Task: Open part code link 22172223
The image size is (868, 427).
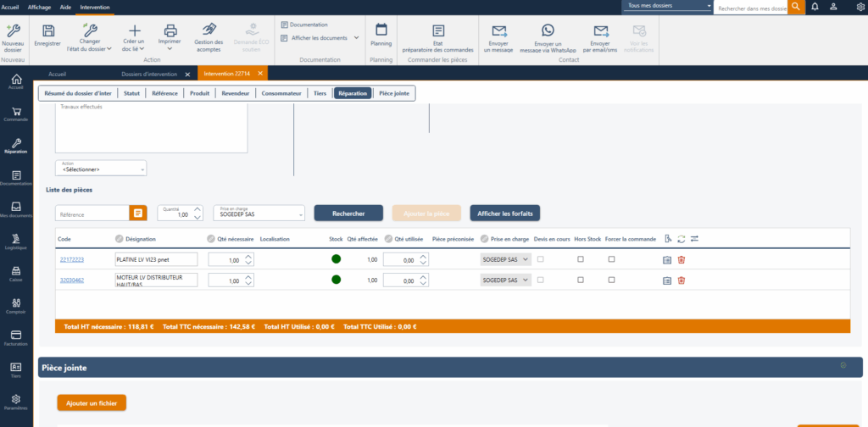Action: (71, 259)
